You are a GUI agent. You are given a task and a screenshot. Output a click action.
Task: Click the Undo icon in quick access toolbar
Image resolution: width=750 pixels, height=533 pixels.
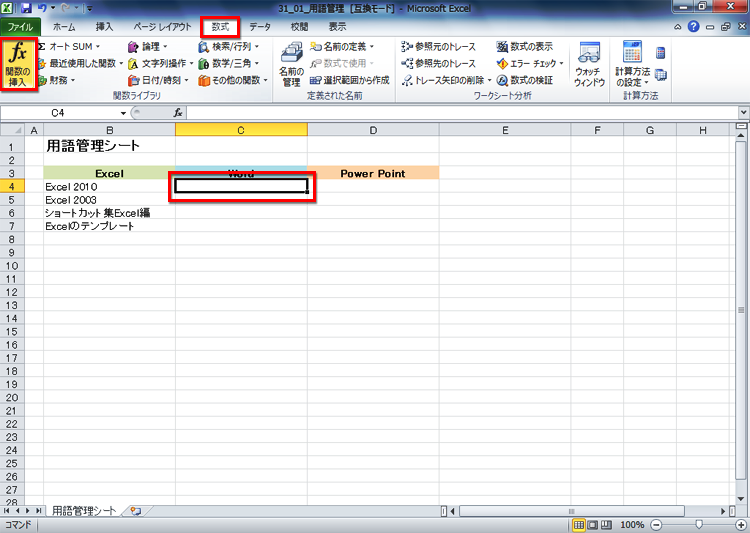click(42, 8)
